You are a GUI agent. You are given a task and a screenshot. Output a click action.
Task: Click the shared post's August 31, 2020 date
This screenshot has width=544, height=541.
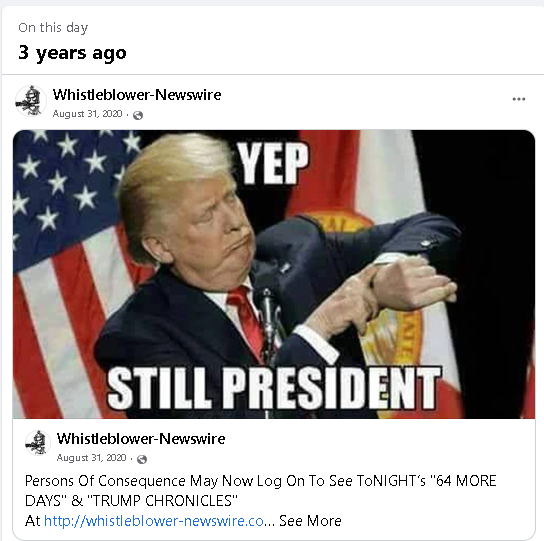click(x=91, y=458)
